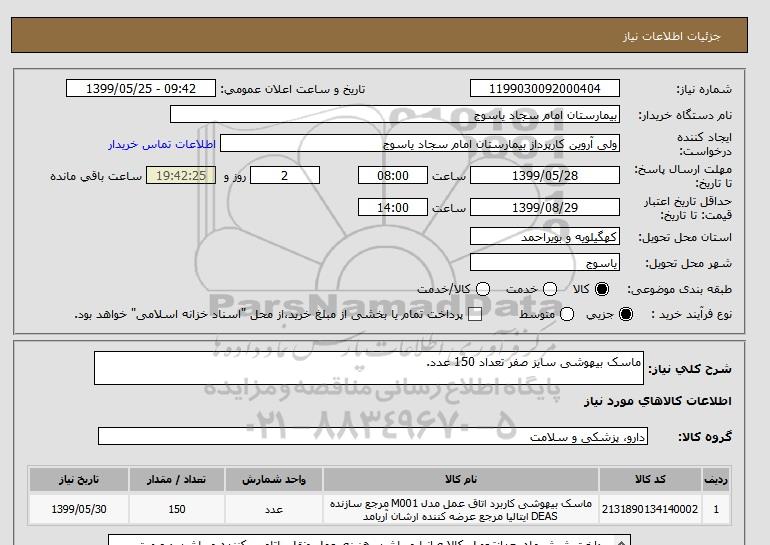Click the product name cell ماسک بیهوشی M001
Screen dimensions: 770x545
(x=461, y=509)
